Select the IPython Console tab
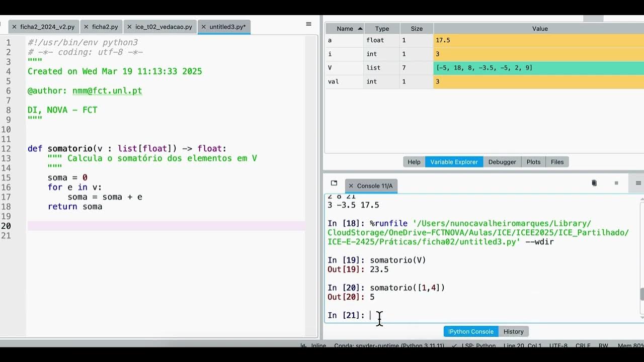 (x=471, y=332)
